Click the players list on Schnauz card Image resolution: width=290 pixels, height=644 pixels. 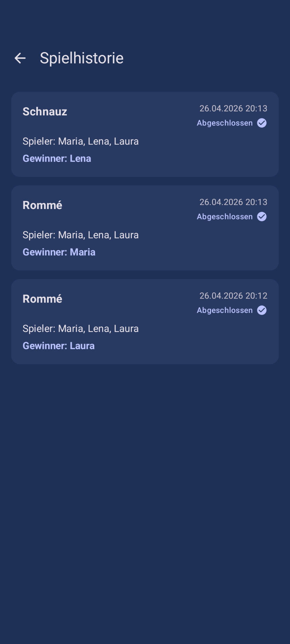[81, 141]
